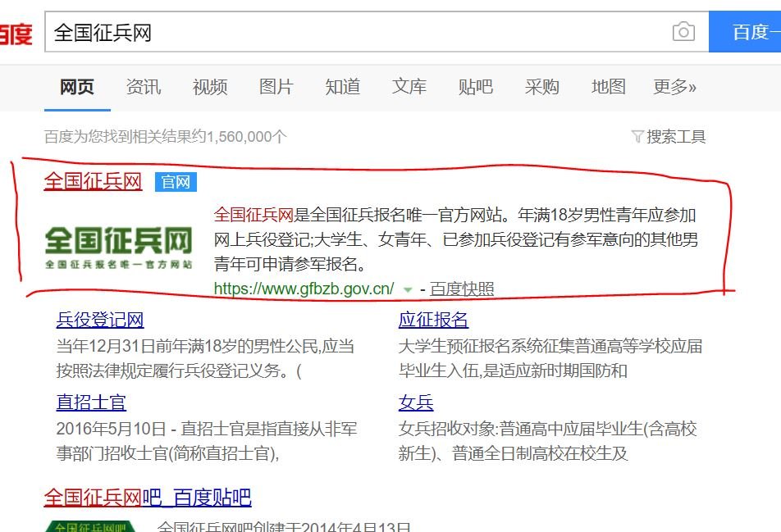Viewport: 781px width, 532px height.
Task: Open Baidu image search via camera icon
Action: 683,31
